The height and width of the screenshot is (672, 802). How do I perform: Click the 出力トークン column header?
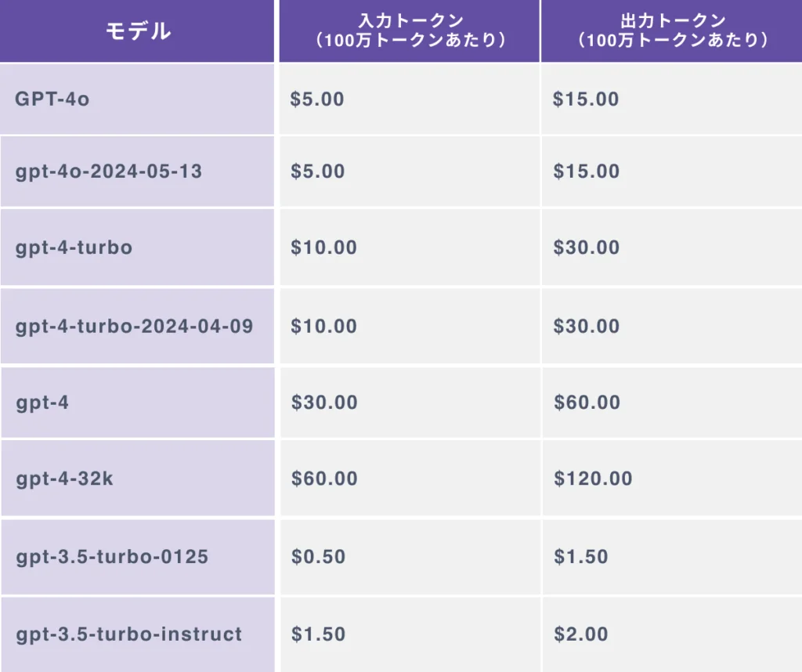tap(672, 31)
